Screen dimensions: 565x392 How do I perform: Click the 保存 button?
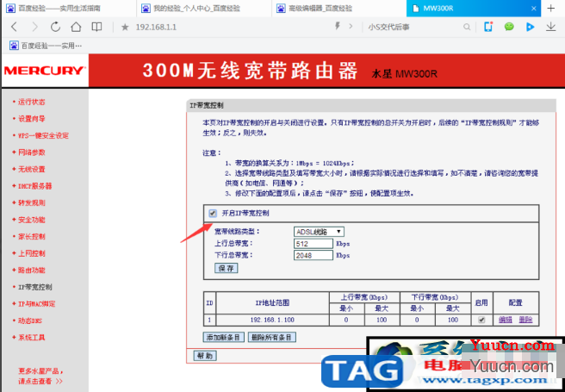click(227, 268)
